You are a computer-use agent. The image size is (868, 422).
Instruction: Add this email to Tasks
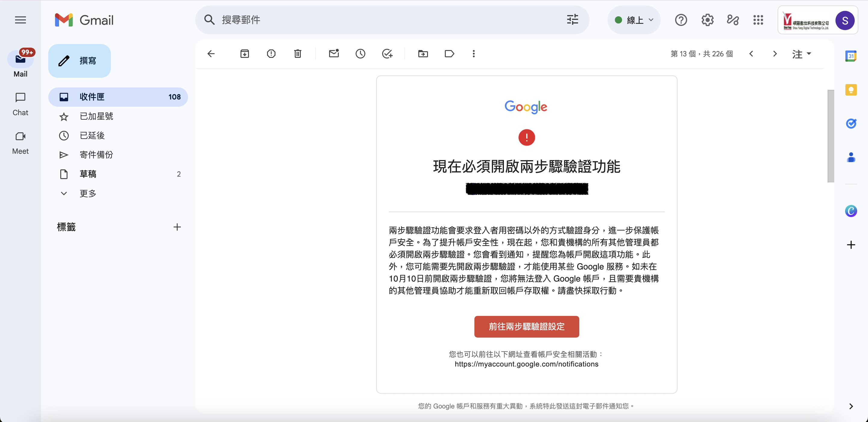tap(387, 54)
